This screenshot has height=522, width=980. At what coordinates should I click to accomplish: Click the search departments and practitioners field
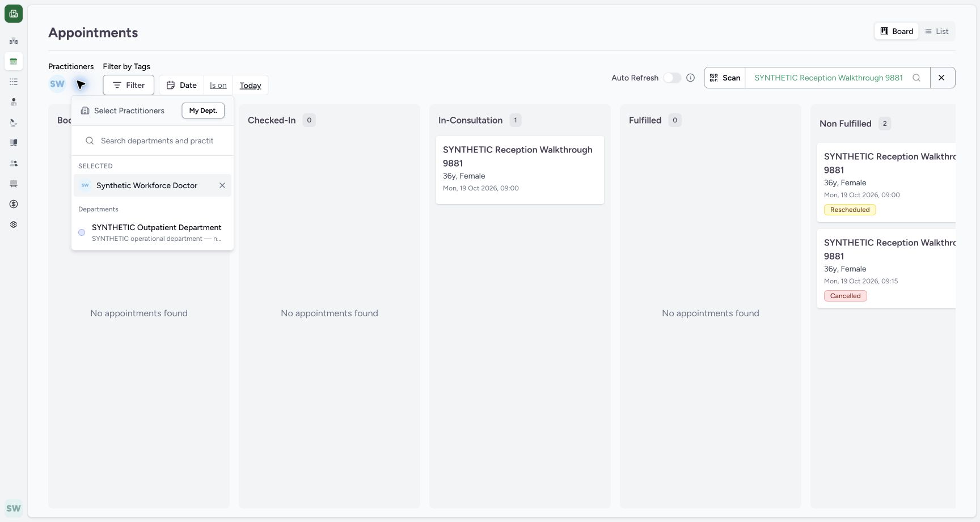click(x=153, y=141)
